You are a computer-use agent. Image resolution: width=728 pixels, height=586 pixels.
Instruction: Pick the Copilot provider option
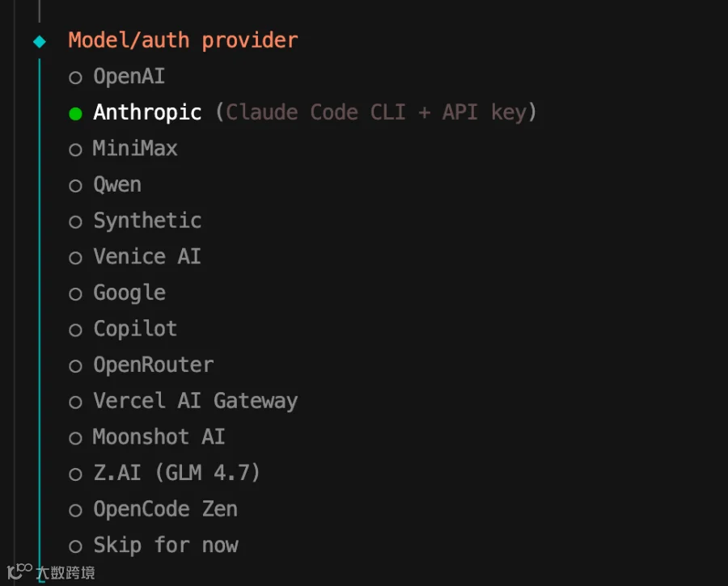[x=123, y=330]
